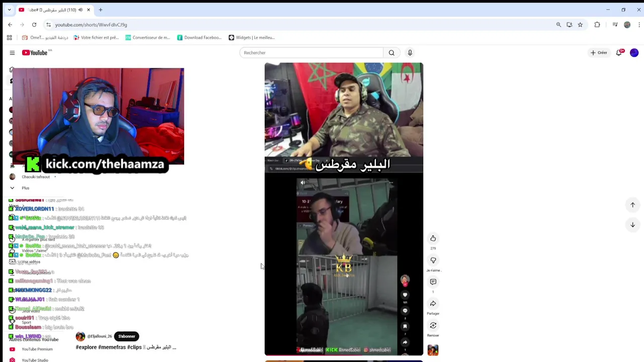The width and height of the screenshot is (644, 362).
Task: Open @Eljallouni_26 channel link
Action: (100, 336)
